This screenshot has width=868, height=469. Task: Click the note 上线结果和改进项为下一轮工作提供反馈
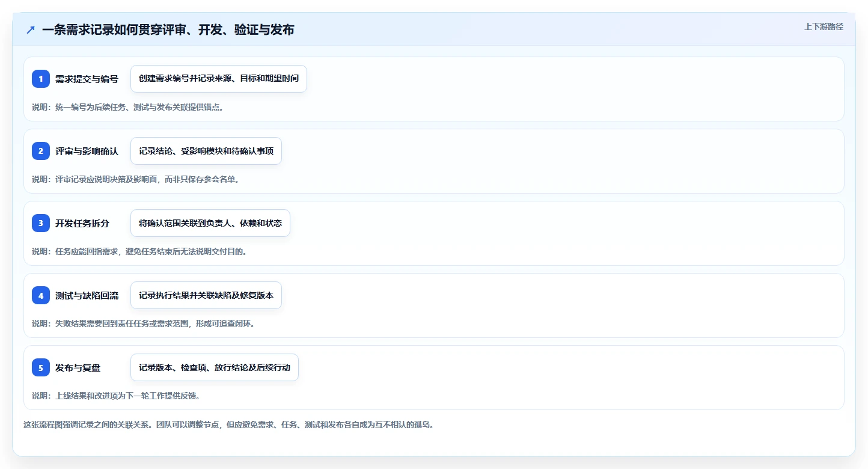(116, 396)
